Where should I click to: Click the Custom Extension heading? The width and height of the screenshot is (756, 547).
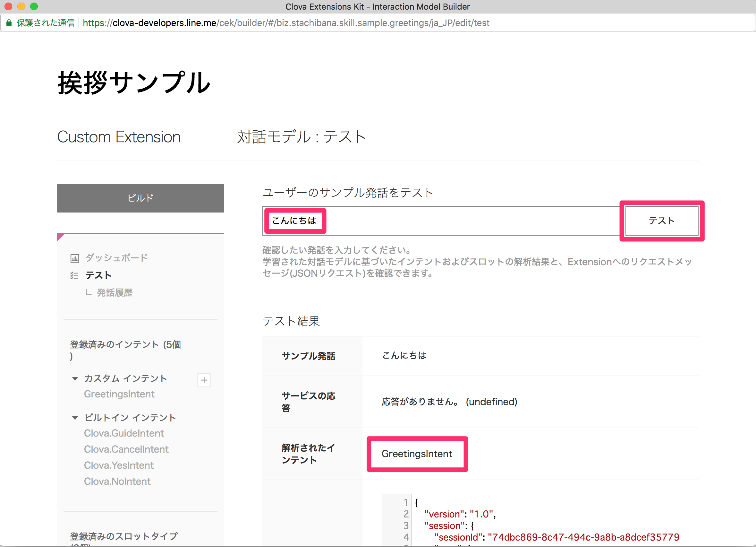click(119, 137)
